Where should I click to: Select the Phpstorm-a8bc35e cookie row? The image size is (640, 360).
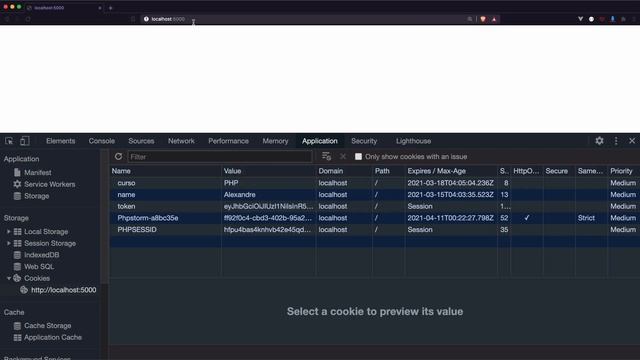(x=374, y=218)
